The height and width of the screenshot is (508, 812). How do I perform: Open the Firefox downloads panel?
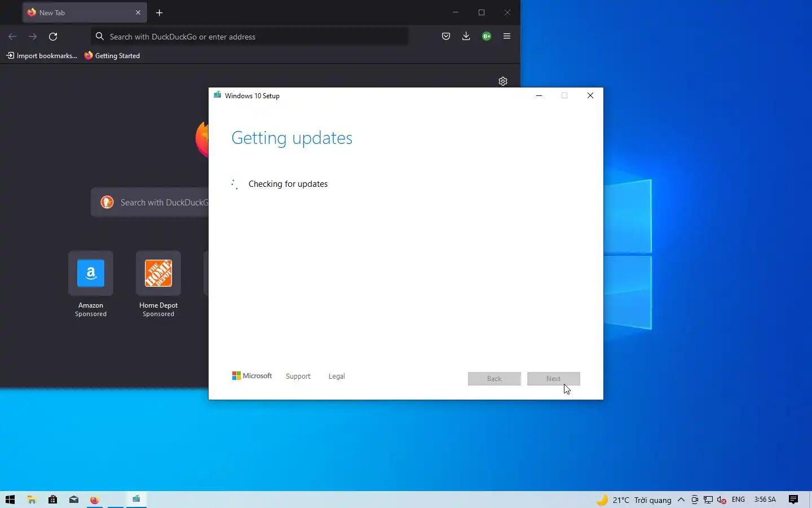(466, 36)
